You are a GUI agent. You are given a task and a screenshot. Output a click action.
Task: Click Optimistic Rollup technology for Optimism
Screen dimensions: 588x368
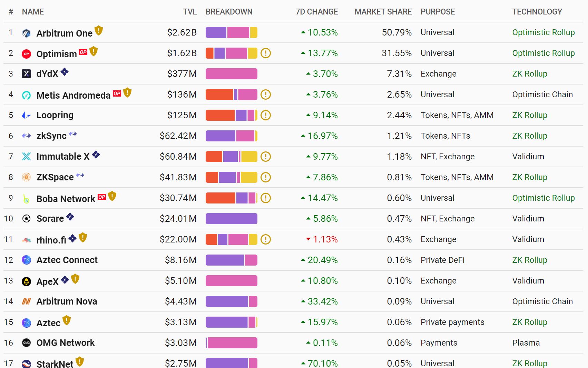[x=543, y=53]
